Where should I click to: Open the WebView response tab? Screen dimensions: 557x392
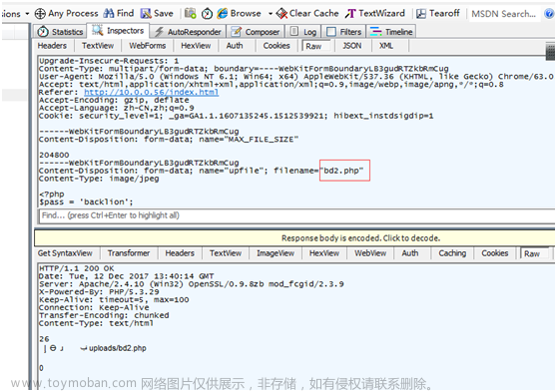(370, 253)
